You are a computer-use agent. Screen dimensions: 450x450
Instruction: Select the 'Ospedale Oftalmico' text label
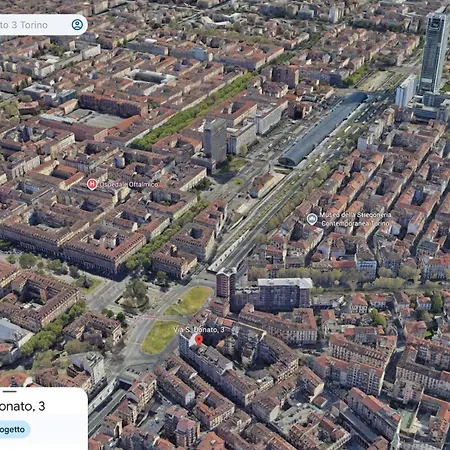click(x=129, y=184)
